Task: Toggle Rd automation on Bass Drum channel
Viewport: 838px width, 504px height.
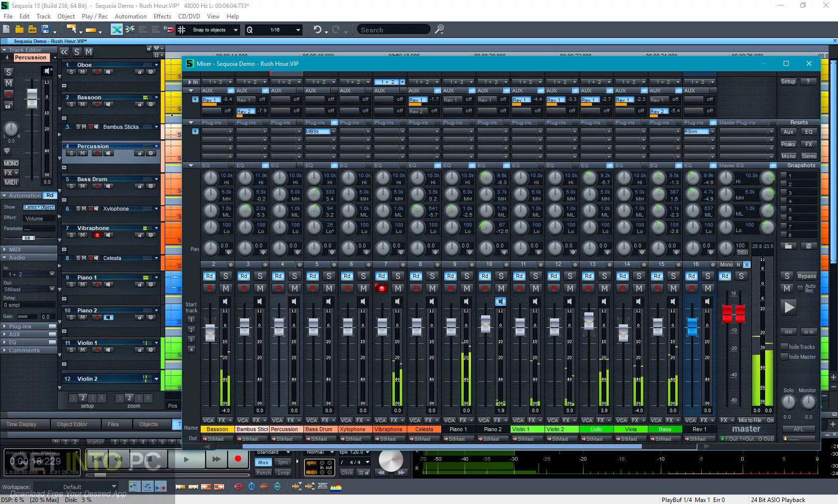Action: click(x=312, y=276)
